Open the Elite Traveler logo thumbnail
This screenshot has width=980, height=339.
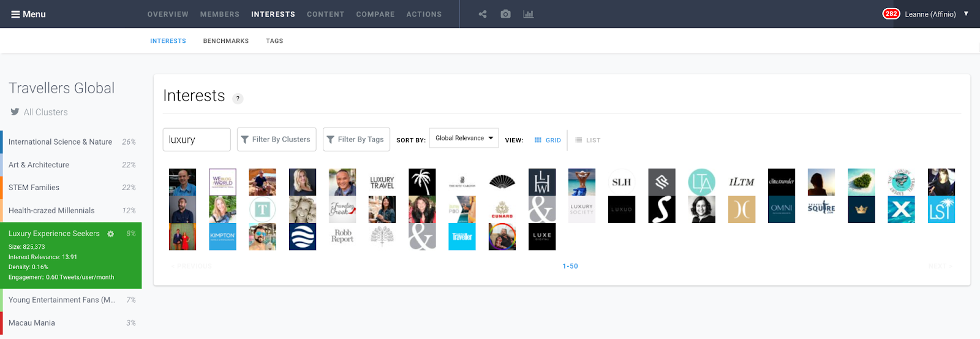point(782,182)
